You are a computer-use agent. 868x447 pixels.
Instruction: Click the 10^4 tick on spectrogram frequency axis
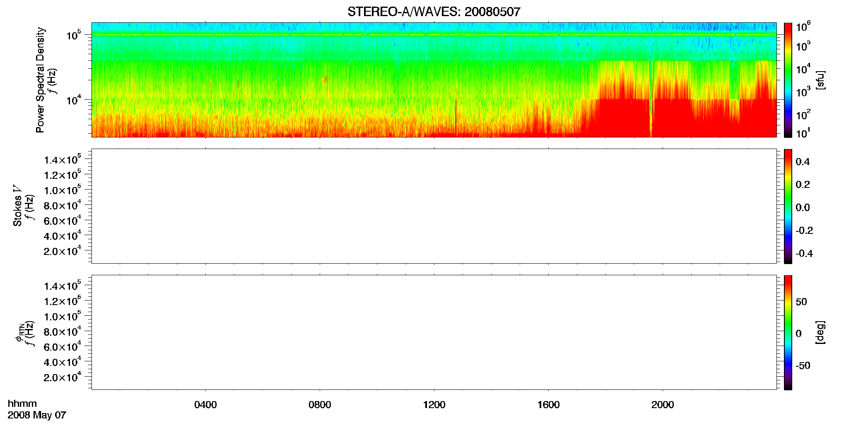pyautogui.click(x=73, y=100)
